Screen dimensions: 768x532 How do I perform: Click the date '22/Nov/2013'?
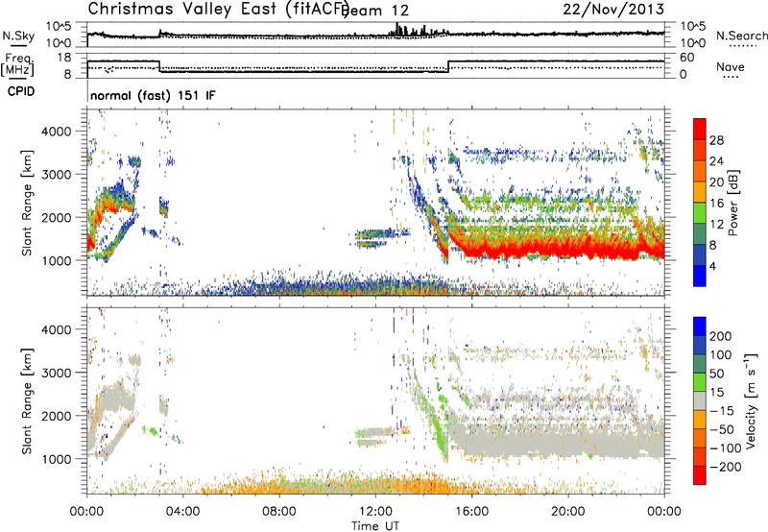pos(613,9)
